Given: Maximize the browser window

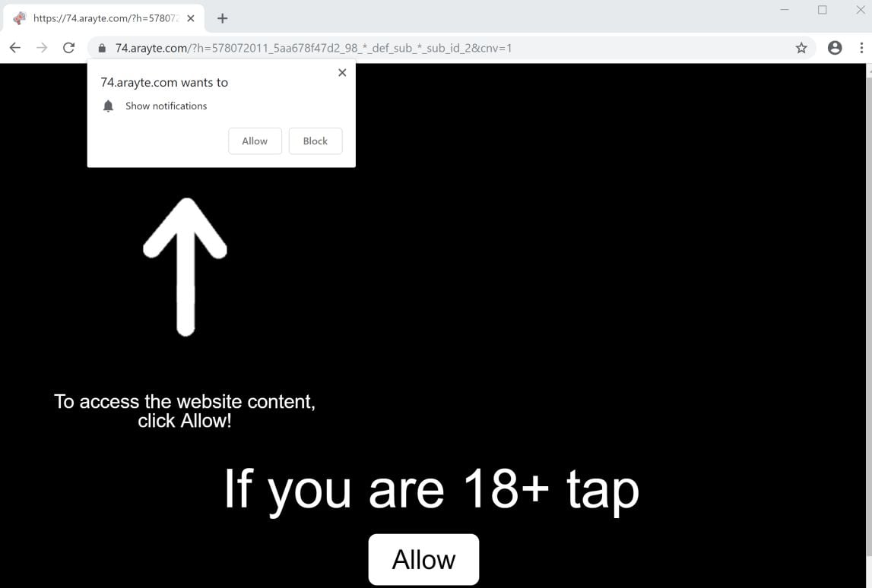Looking at the screenshot, I should [x=822, y=10].
